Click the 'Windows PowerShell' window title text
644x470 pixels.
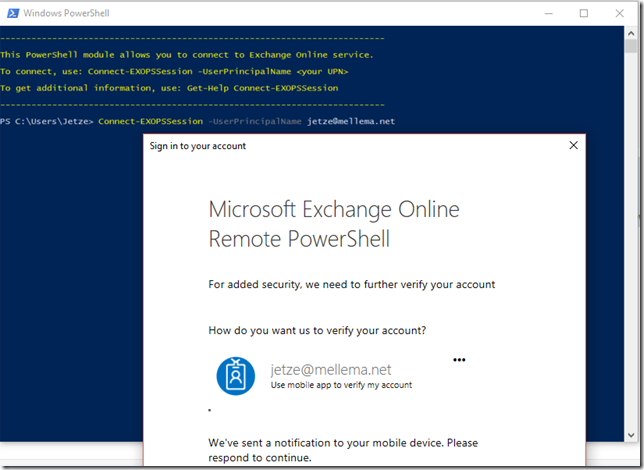(x=66, y=13)
